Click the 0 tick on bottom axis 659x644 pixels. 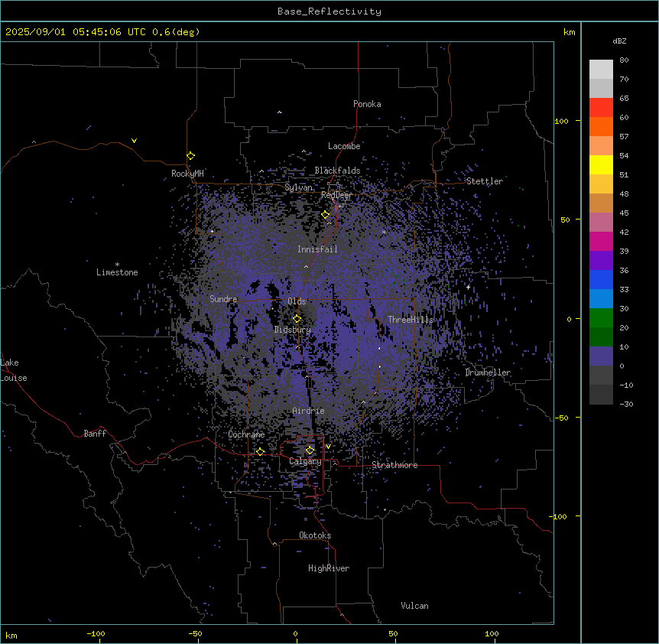coord(295,633)
